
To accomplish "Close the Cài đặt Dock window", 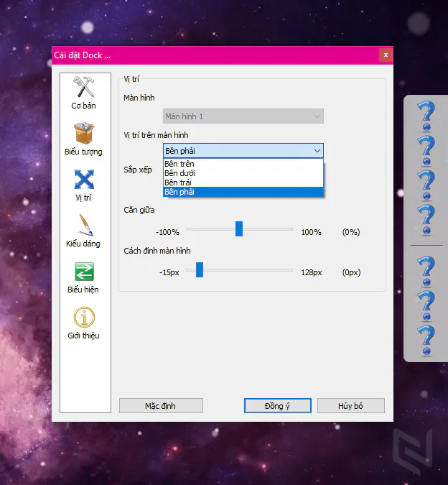I will tap(386, 55).
